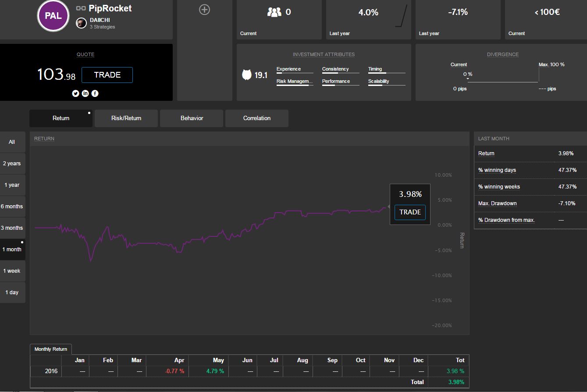
Task: Click the TRADE button in chart tooltip
Action: [410, 212]
